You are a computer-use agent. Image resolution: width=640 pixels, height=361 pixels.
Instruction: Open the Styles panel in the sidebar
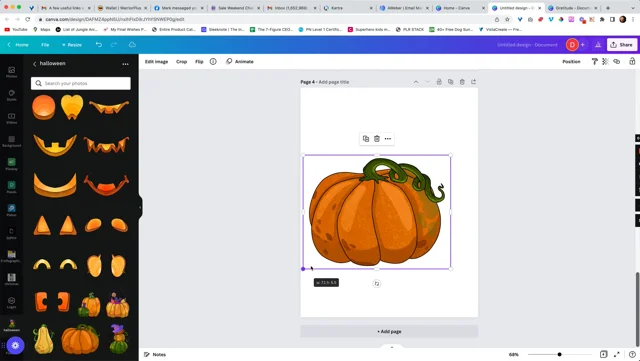tap(11, 96)
